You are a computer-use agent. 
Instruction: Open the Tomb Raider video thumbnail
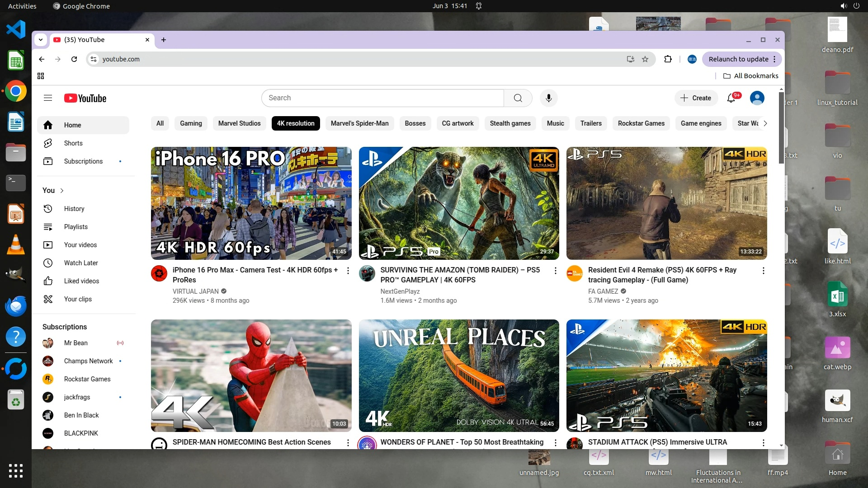click(458, 203)
